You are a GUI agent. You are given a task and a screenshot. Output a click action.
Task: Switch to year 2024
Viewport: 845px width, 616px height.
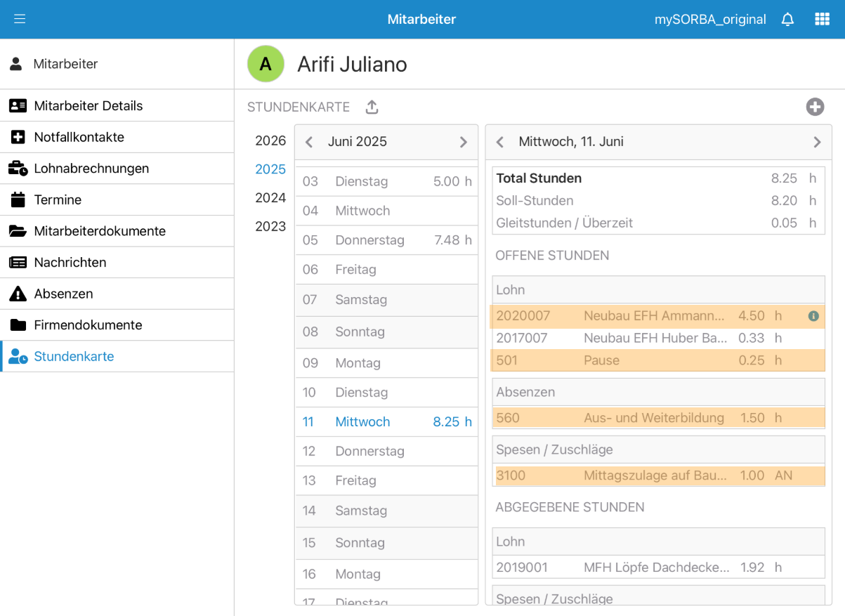pos(270,198)
